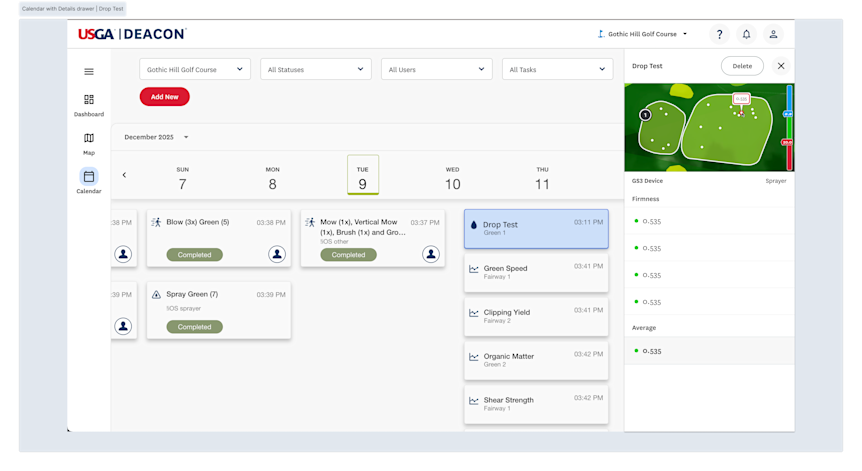Open the Shear Strength Fairway 1 entry
Viewport: 862px width, 471px height.
[x=536, y=404]
